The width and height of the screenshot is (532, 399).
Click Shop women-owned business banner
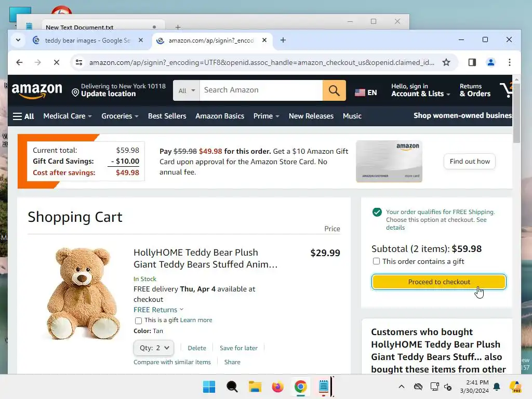462,116
